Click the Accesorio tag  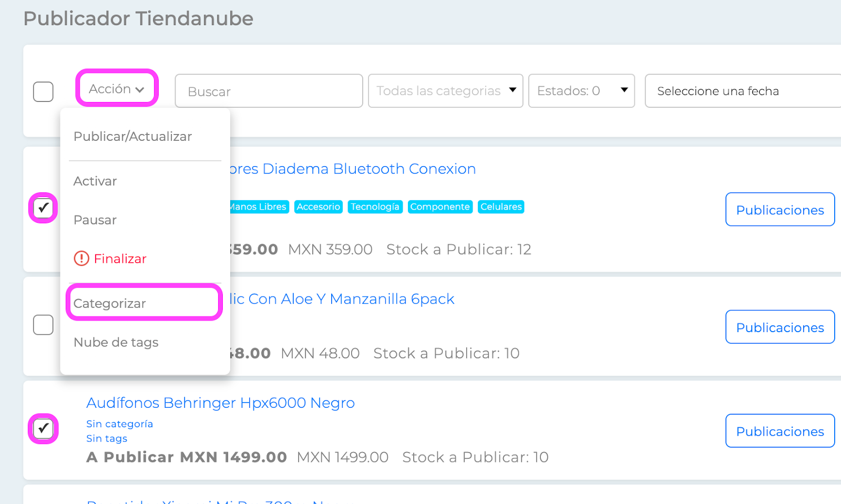pos(319,207)
